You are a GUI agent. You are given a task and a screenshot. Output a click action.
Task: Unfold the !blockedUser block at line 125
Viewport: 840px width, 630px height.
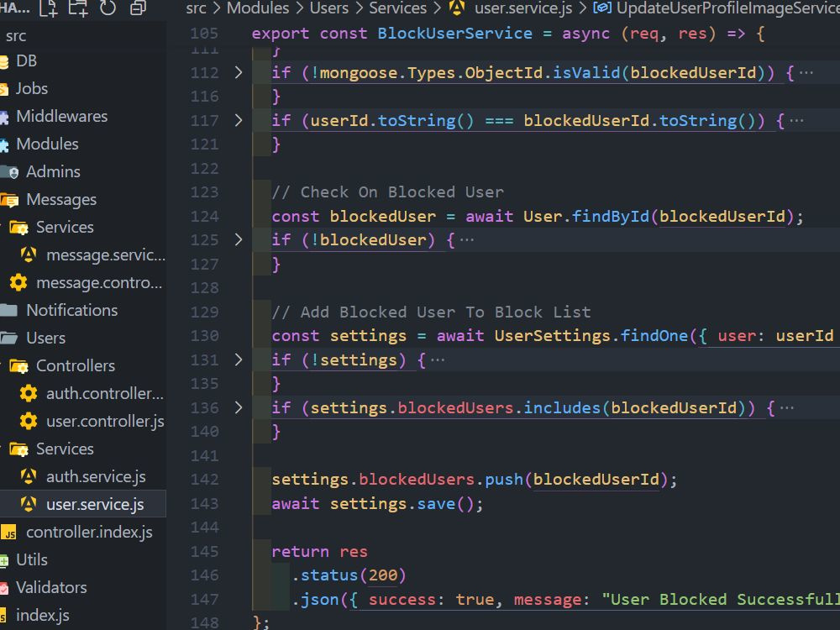pyautogui.click(x=239, y=239)
